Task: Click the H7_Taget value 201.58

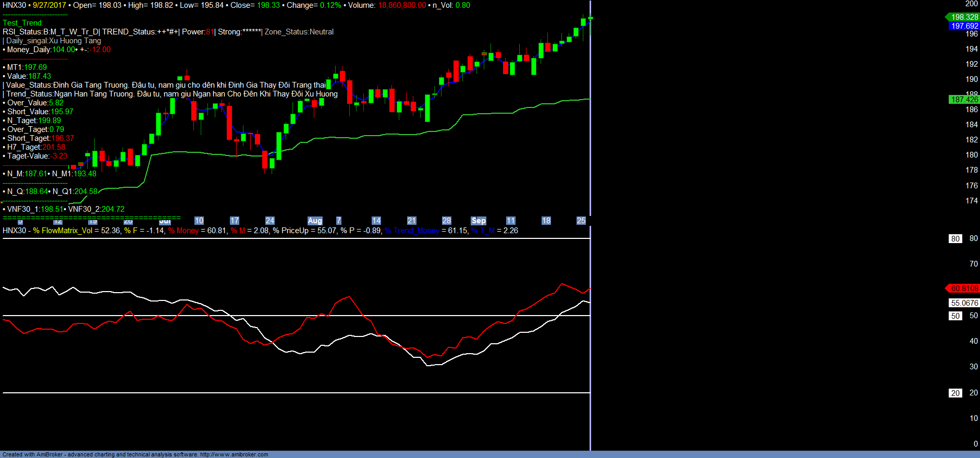Action: [54, 147]
